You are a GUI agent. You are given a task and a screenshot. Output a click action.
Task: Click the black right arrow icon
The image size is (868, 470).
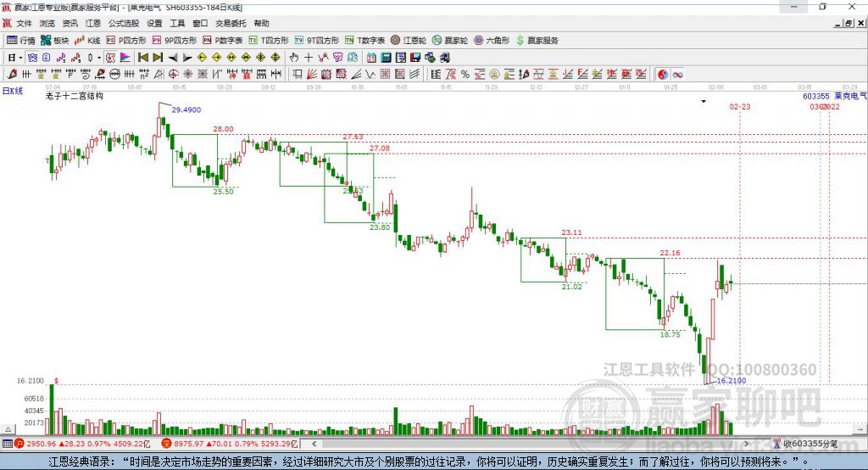(x=187, y=58)
